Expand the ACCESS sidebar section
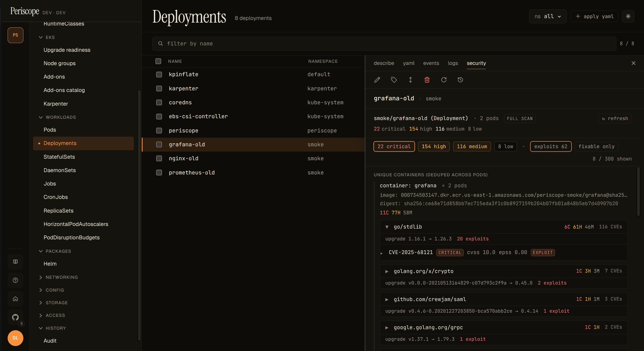 [52, 315]
